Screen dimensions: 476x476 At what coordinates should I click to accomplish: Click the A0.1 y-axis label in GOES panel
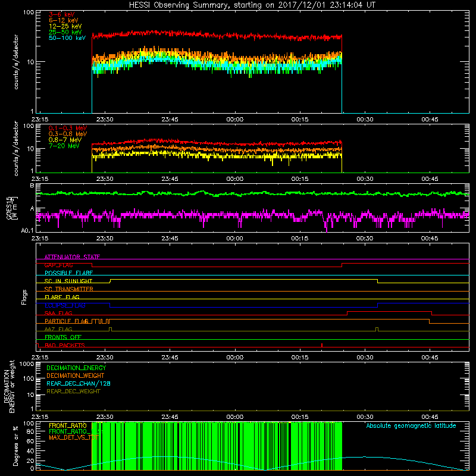(27, 231)
